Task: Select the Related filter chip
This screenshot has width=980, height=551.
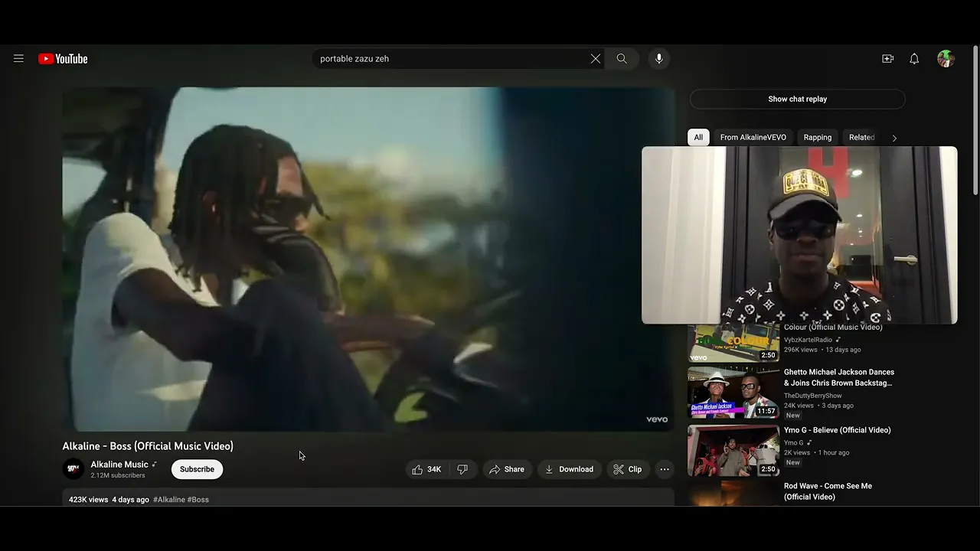Action: (861, 138)
